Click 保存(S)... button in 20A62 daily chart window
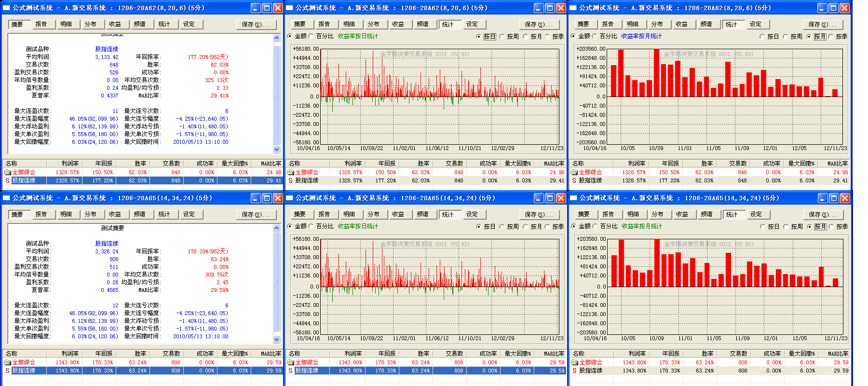This screenshot has width=868, height=386. (539, 25)
